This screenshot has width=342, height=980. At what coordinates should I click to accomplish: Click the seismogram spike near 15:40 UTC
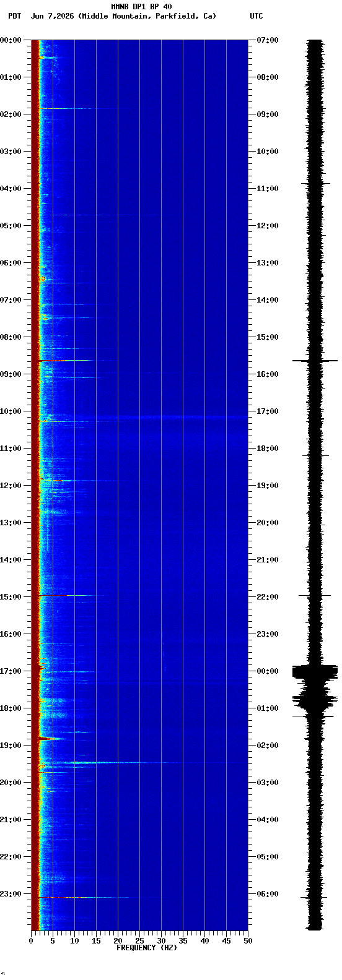pyautogui.click(x=315, y=360)
